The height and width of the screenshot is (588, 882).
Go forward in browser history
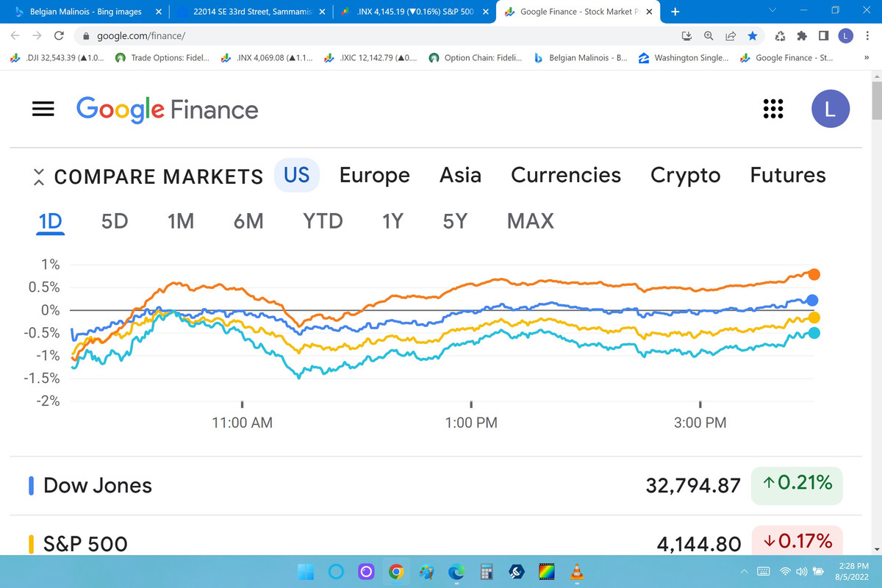pos(37,35)
